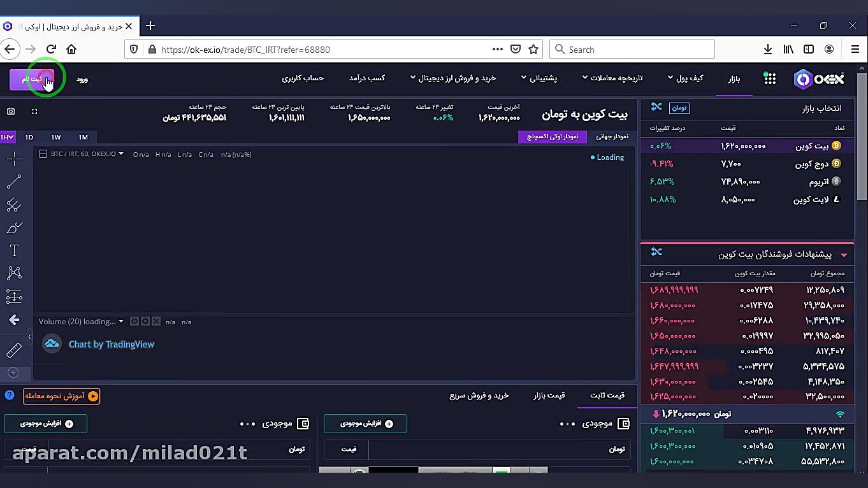This screenshot has width=868, height=488.
Task: Open Volume indicator settings gear
Action: coord(145,322)
